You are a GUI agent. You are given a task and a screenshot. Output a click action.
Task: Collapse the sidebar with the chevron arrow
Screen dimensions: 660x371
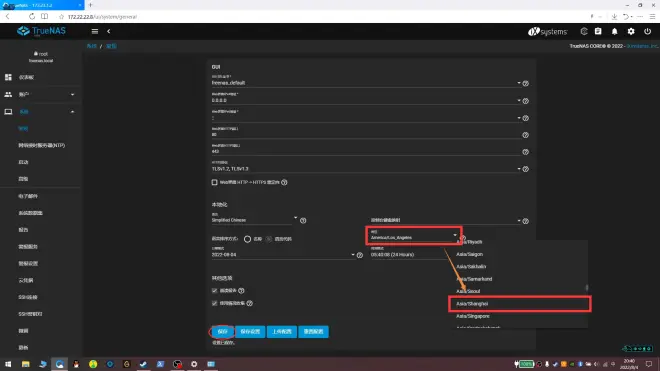click(x=109, y=31)
